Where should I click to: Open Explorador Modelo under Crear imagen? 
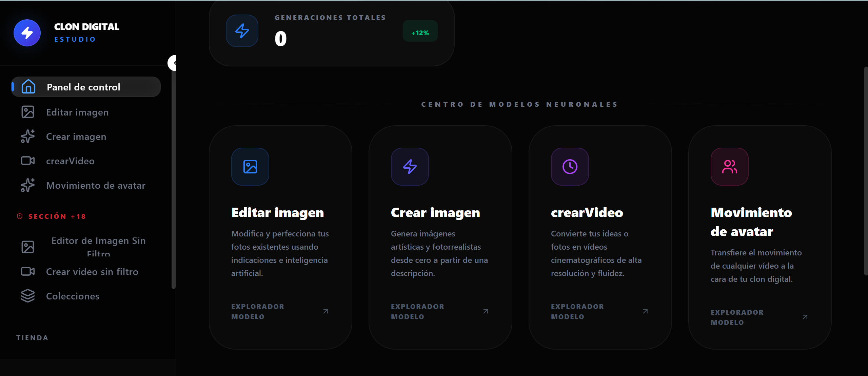click(417, 311)
